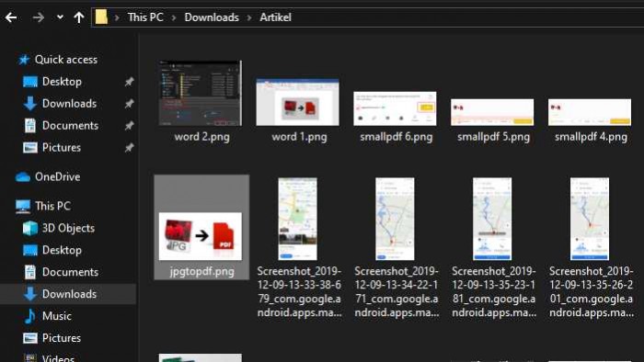
Task: Open the recent locations dropdown arrow
Action: click(60, 17)
